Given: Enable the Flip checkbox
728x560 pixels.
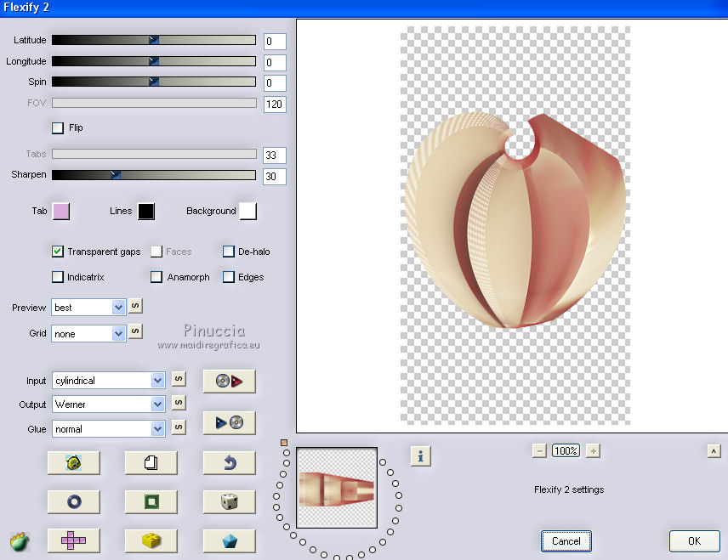Looking at the screenshot, I should [58, 128].
